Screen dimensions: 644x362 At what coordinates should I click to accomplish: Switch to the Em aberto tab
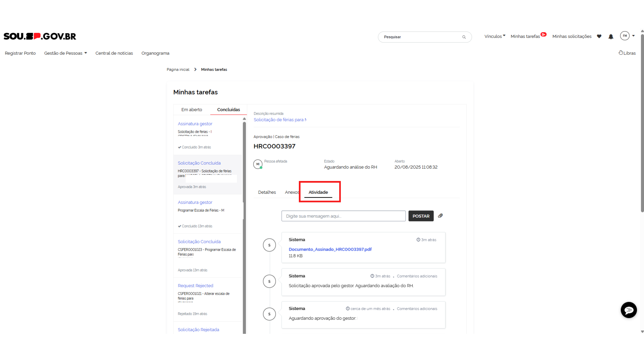(192, 110)
